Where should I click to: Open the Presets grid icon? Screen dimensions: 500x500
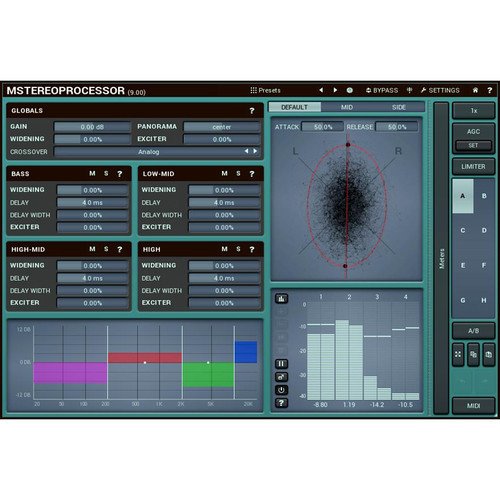253,90
